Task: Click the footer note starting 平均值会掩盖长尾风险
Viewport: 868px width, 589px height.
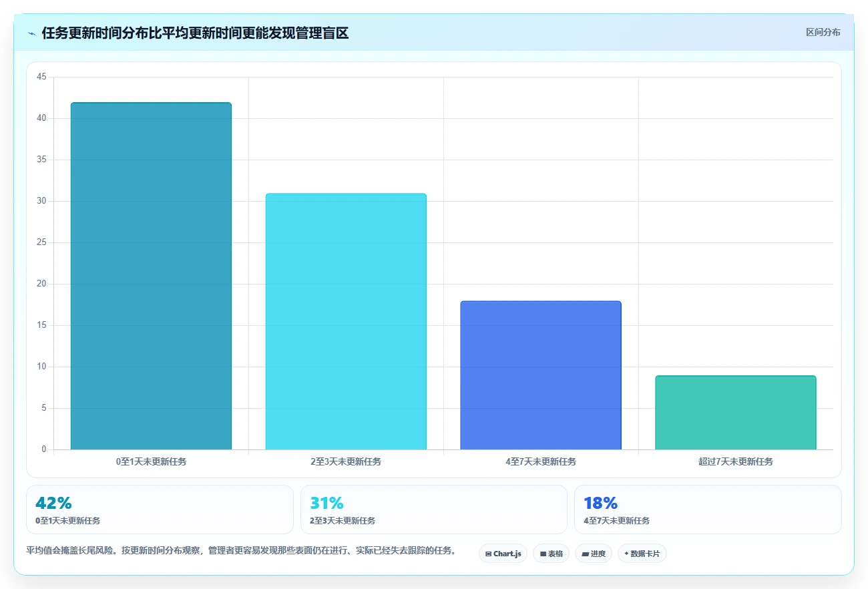Action: click(241, 551)
